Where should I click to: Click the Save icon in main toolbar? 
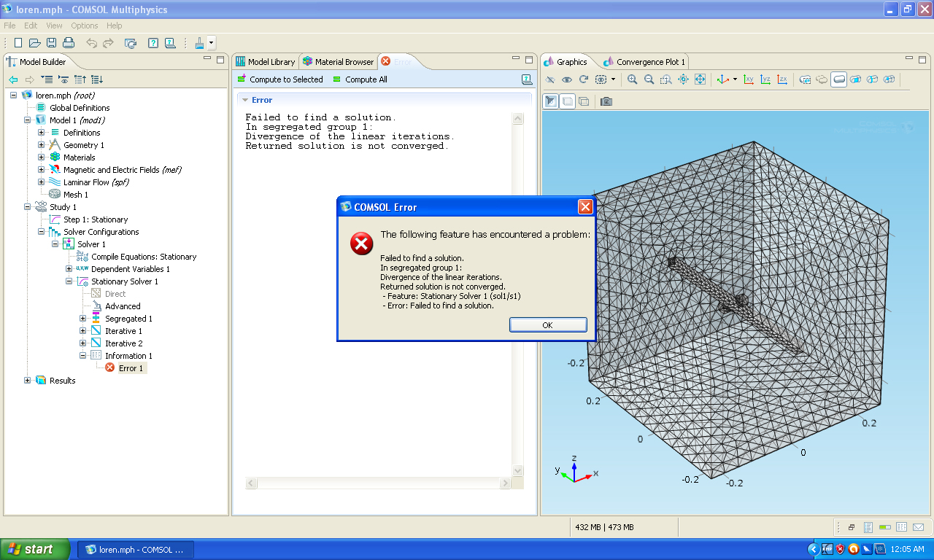click(x=52, y=43)
